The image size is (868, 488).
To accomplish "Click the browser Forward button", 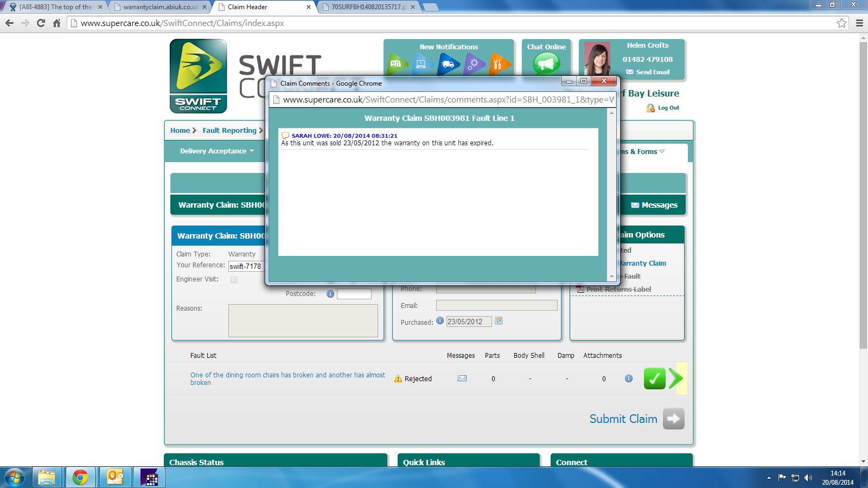I will tap(25, 23).
